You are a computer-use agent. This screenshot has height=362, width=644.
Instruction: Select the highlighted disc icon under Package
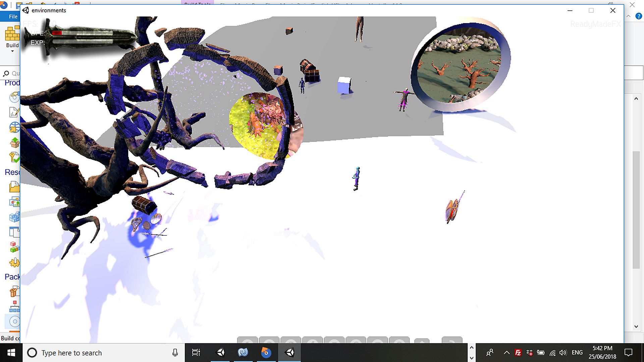[x=14, y=321]
